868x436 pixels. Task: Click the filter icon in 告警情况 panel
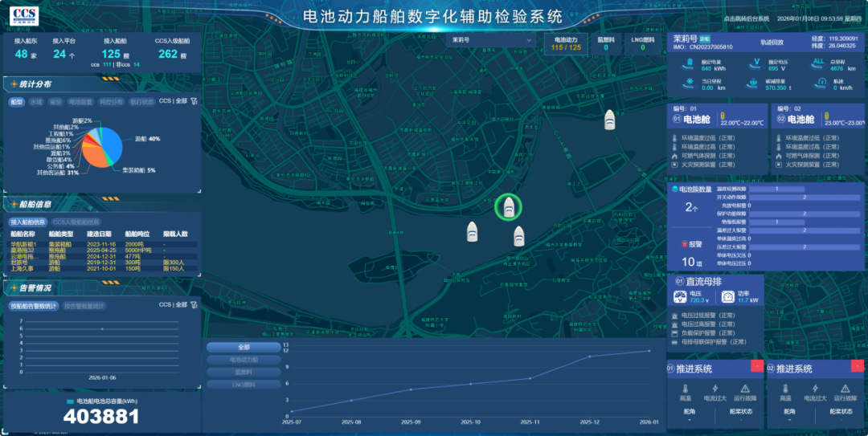193,305
